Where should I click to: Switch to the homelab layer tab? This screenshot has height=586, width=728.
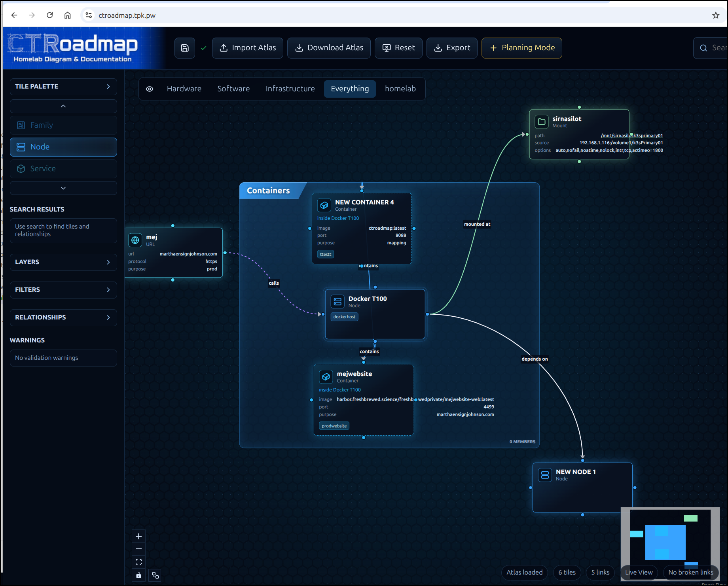400,89
